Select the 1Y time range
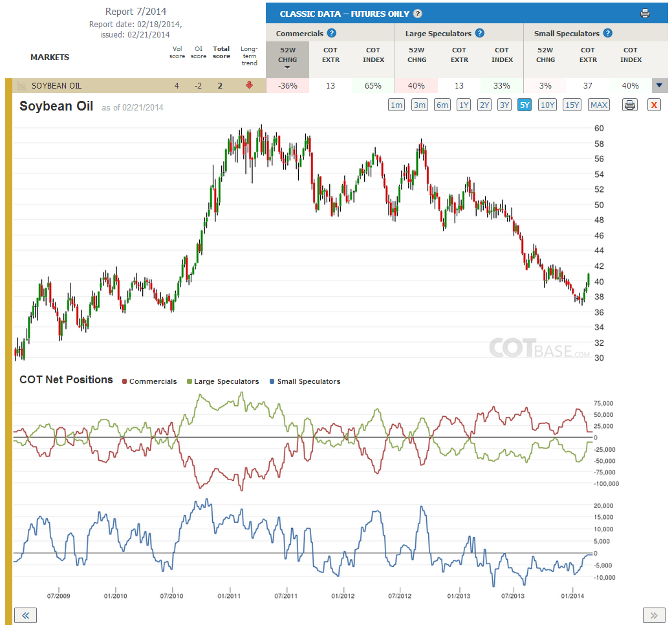Viewport: 672px width, 625px height. pos(463,105)
